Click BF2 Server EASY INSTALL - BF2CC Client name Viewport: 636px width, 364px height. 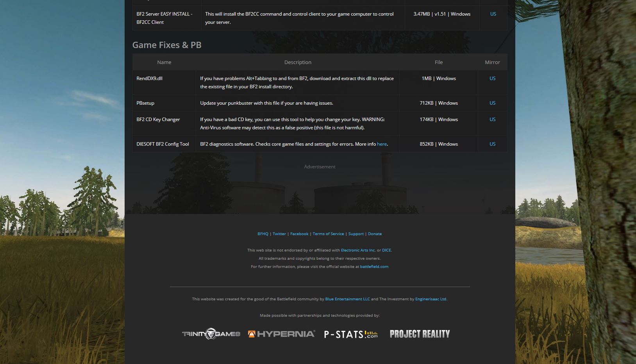(164, 18)
